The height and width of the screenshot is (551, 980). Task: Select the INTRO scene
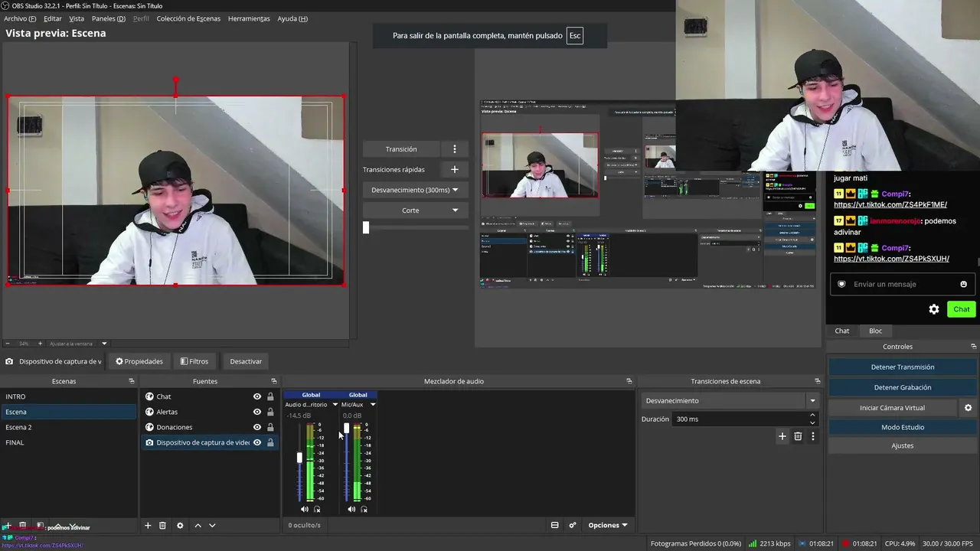click(x=70, y=396)
